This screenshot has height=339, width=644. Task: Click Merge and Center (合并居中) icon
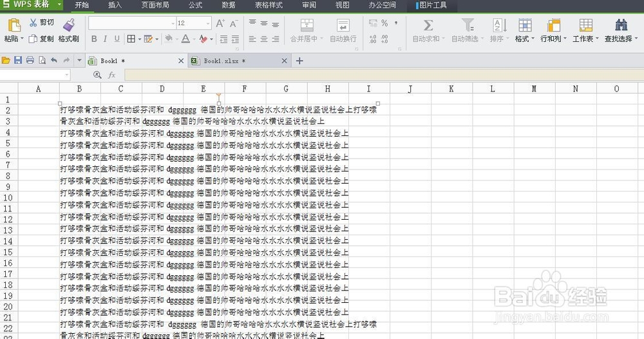click(x=307, y=25)
